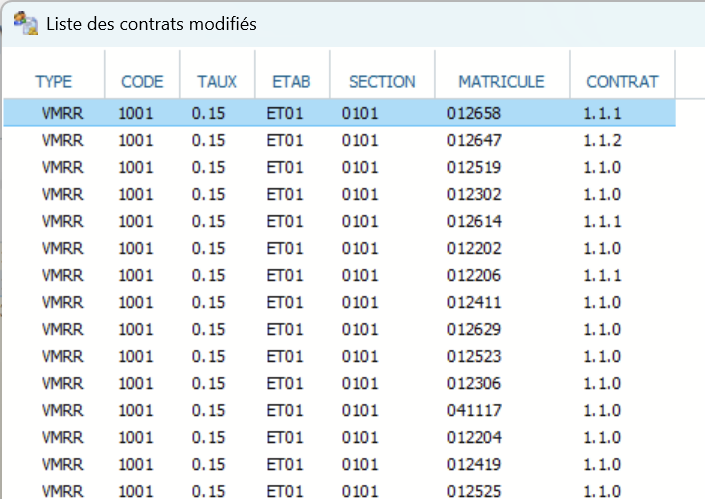Select the row with matricule 012206
705x499 pixels.
(474, 275)
